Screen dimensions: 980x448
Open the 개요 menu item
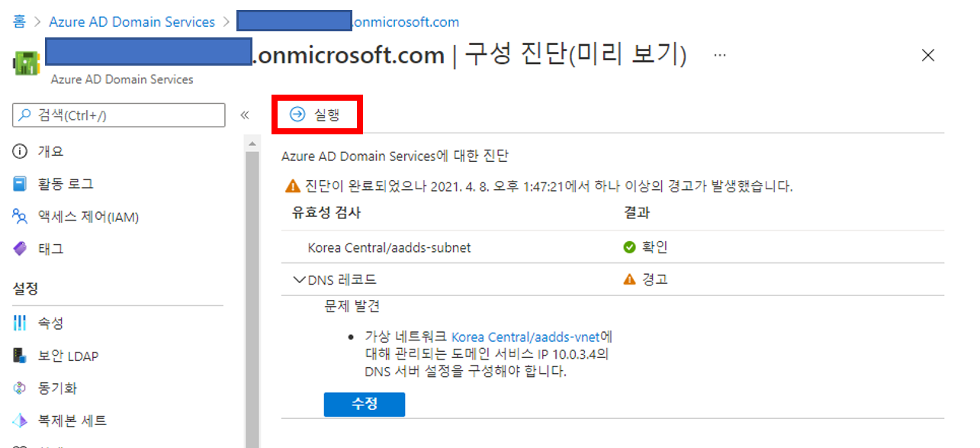coord(50,151)
